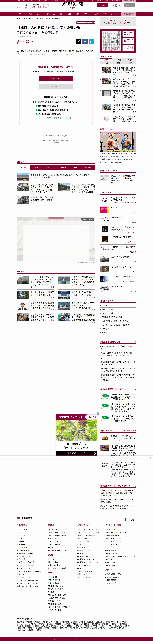
Task: Open 定期購読 ご案内 link
Action: click(x=110, y=23)
